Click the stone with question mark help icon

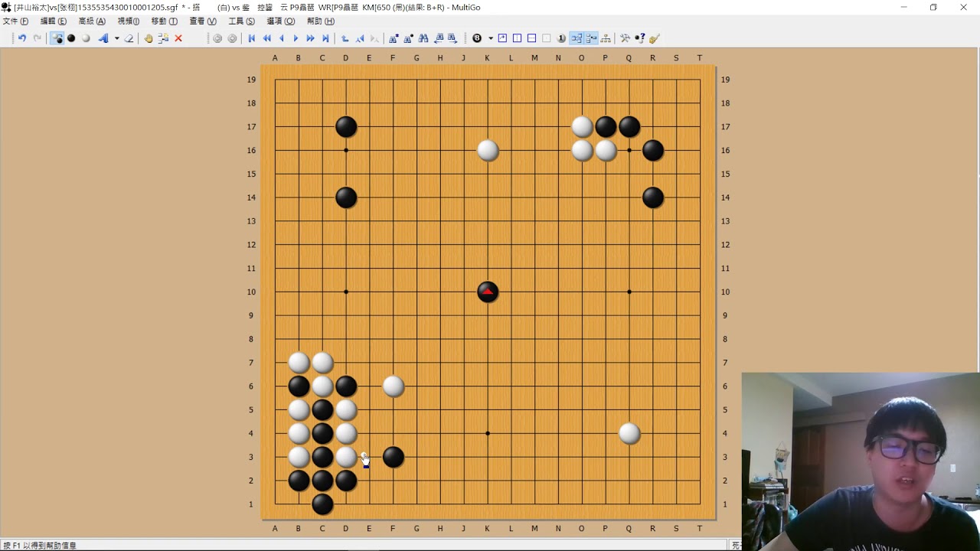click(x=640, y=38)
